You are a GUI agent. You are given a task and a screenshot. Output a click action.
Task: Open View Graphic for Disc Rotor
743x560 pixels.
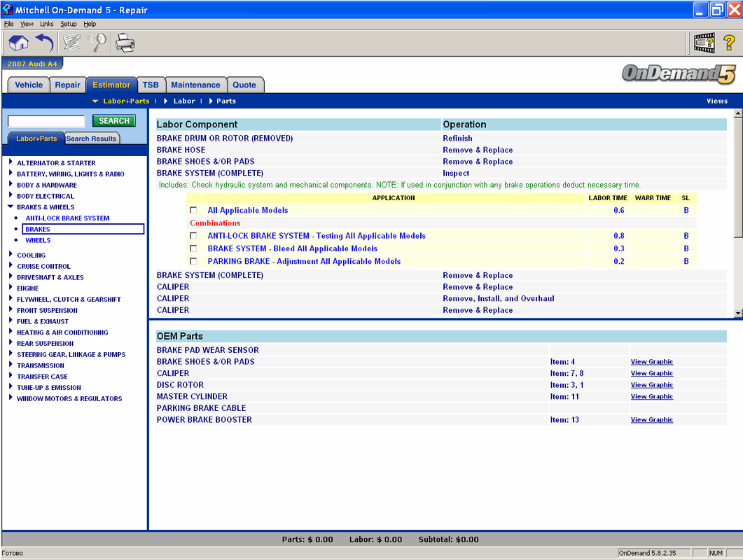pos(651,385)
